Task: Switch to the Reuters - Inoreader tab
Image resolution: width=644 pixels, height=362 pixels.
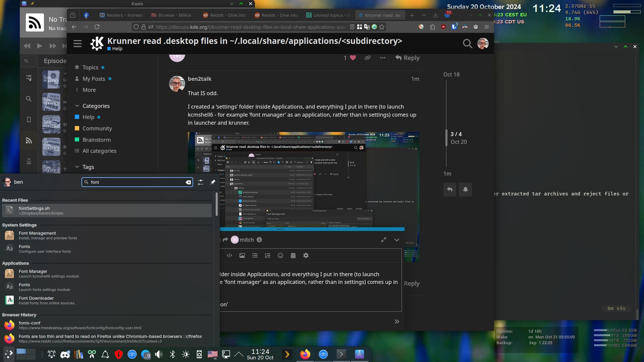Action: coord(121,15)
